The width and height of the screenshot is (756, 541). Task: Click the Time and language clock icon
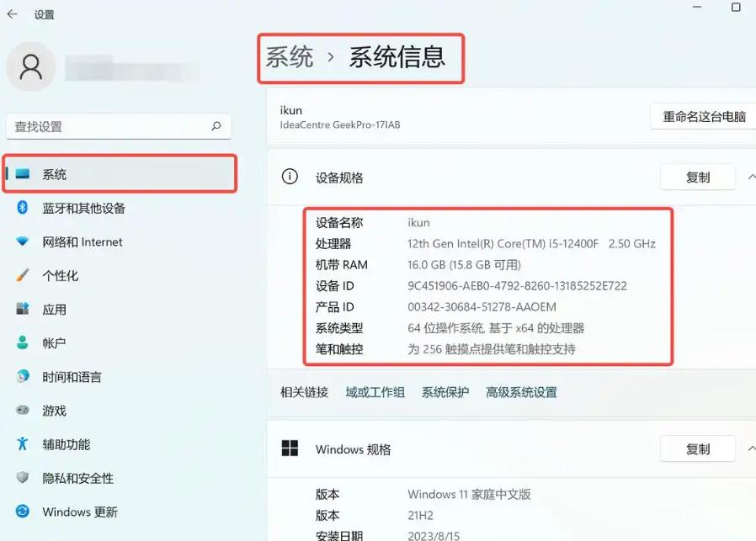coord(22,376)
